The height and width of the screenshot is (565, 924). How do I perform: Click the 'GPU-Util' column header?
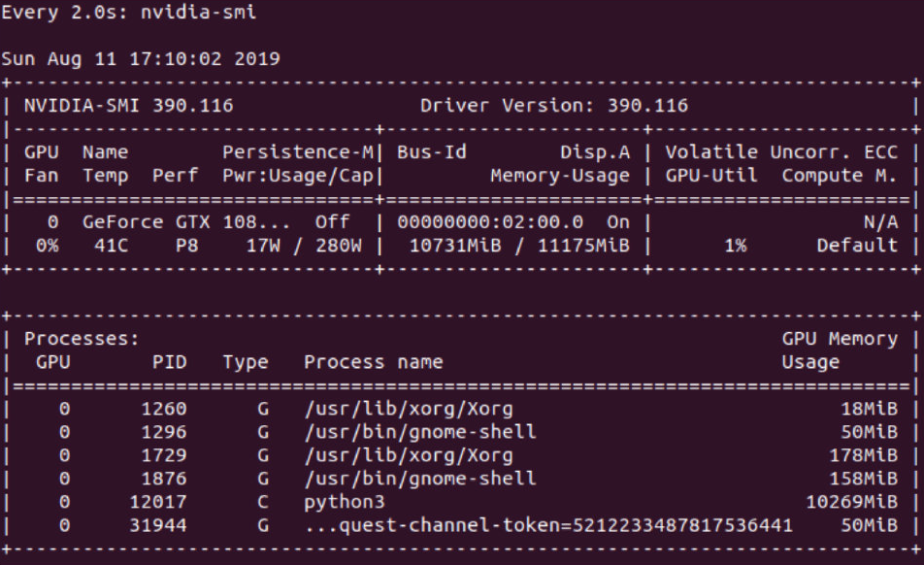coord(711,176)
